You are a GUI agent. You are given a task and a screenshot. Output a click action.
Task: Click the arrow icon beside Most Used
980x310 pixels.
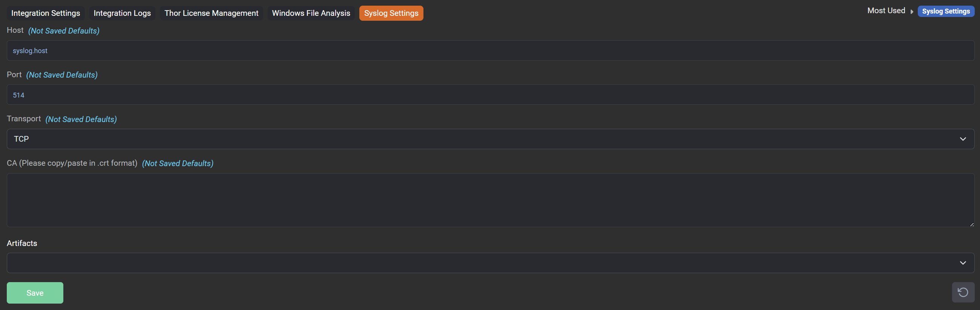[911, 12]
